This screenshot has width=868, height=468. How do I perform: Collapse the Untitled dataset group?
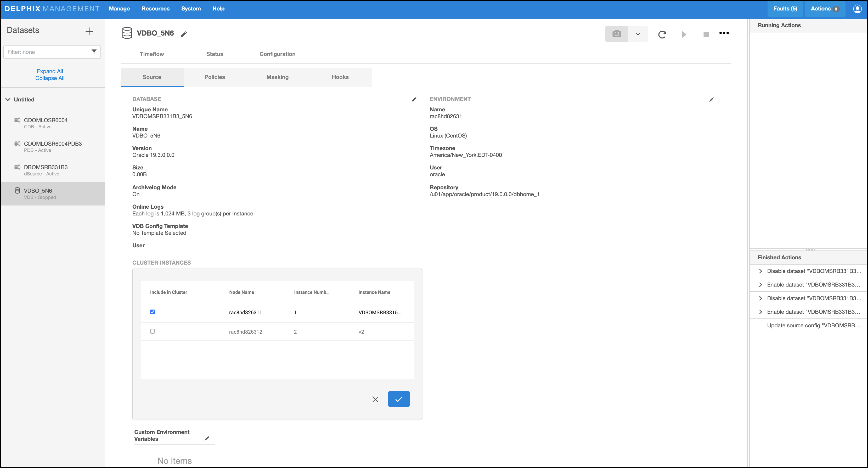coord(8,99)
